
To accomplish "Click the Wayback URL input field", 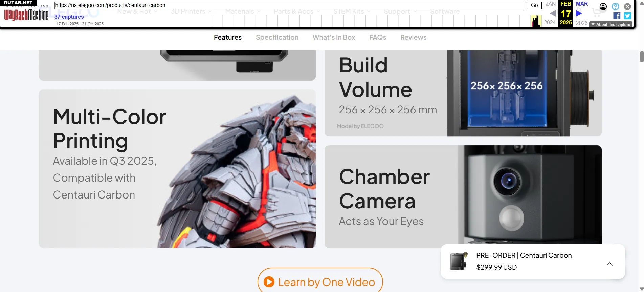I will point(289,5).
